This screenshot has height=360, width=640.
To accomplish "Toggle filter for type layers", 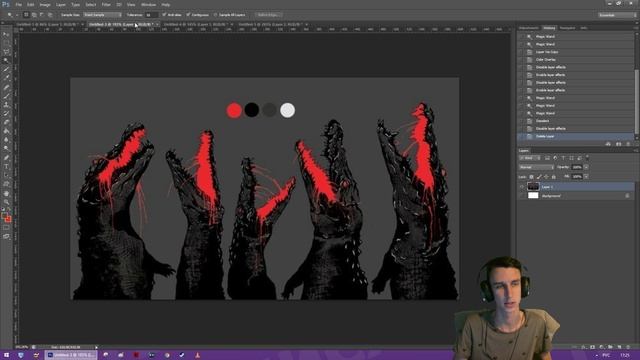I will coord(563,158).
